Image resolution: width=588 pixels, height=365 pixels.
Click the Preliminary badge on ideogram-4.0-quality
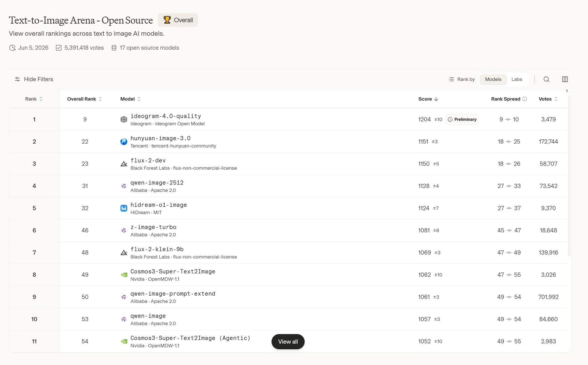(x=462, y=119)
